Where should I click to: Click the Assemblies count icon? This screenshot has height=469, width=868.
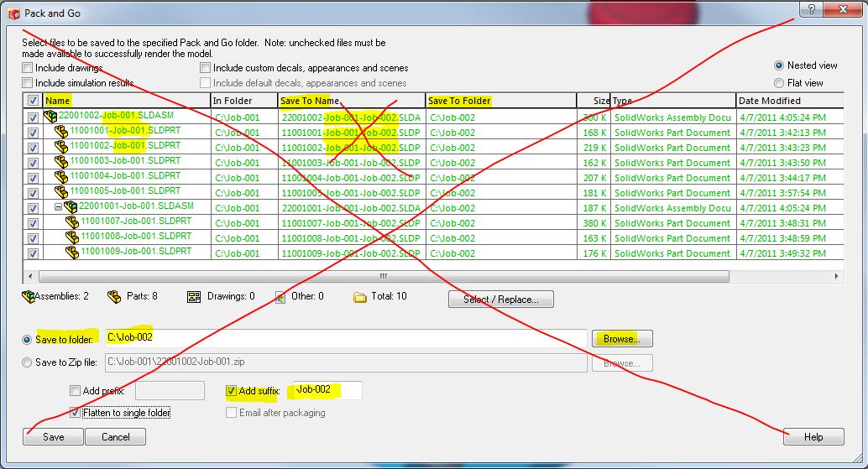coord(29,297)
